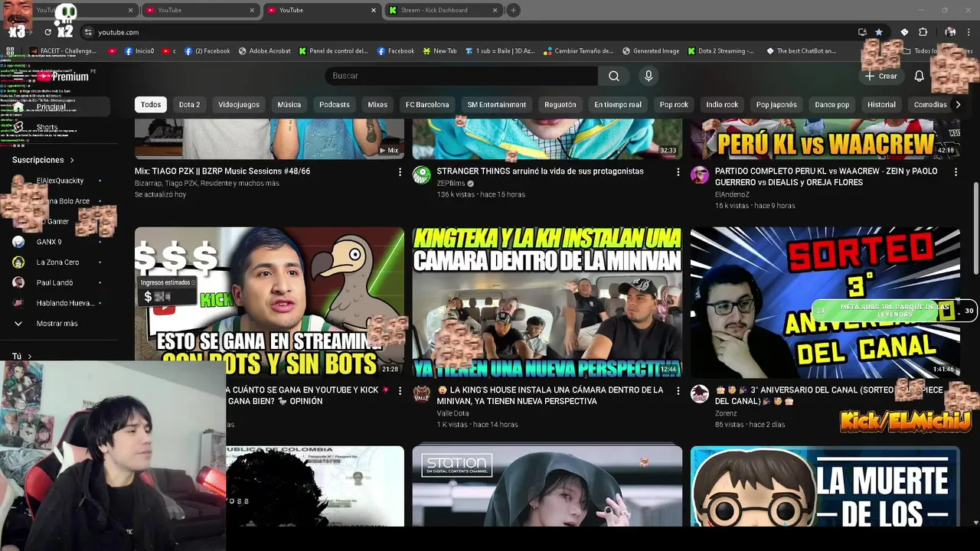Open more options for TIAGO PZK mix
The image size is (980, 551).
pos(400,172)
